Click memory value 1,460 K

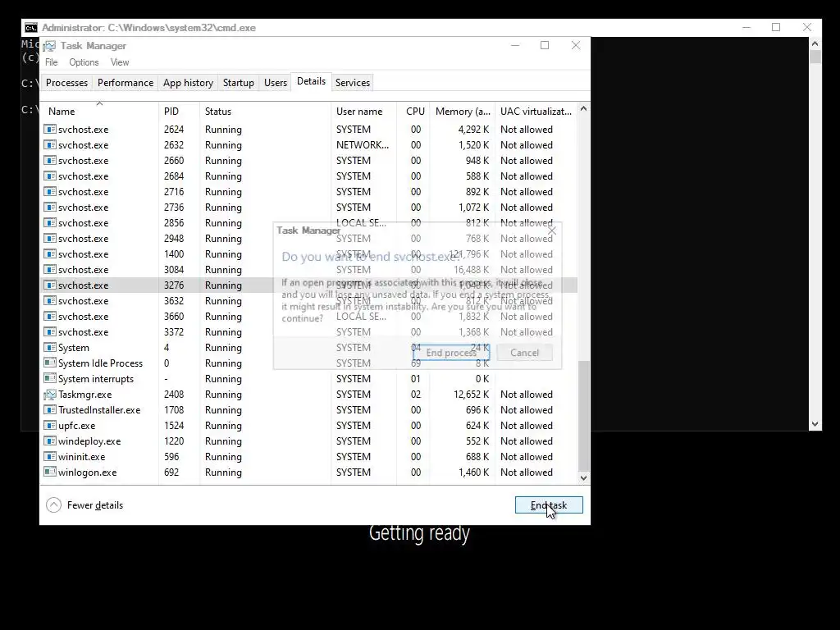click(473, 472)
